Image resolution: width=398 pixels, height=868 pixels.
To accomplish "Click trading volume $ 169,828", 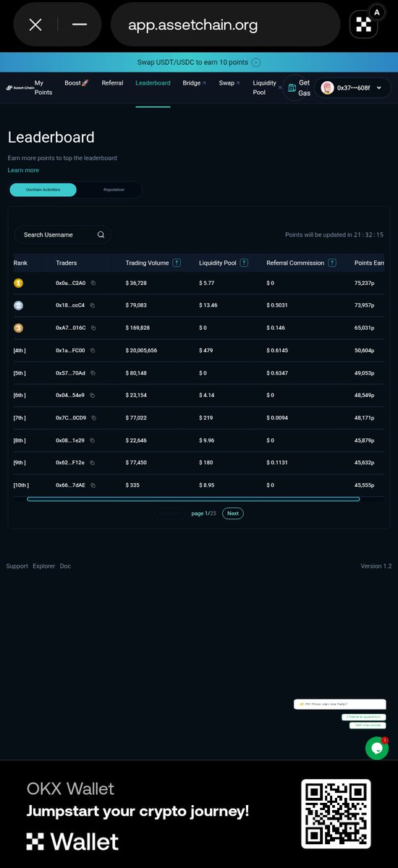I will tap(138, 328).
